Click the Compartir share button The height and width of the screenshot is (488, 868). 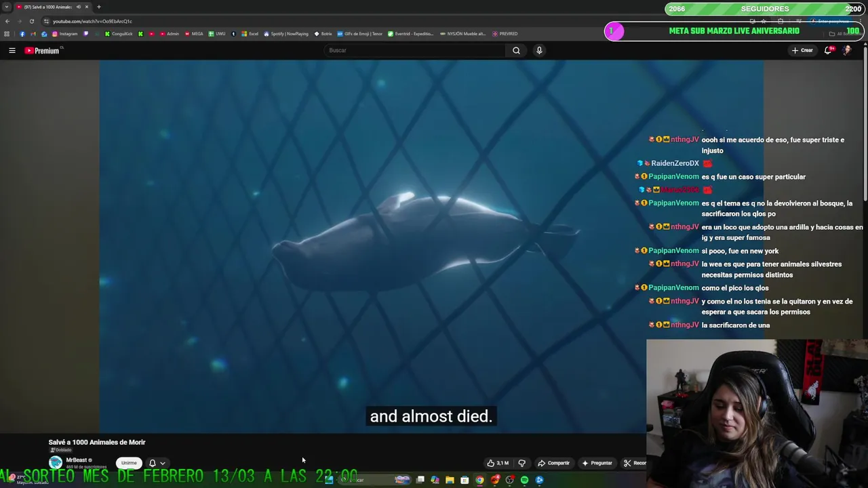554,463
